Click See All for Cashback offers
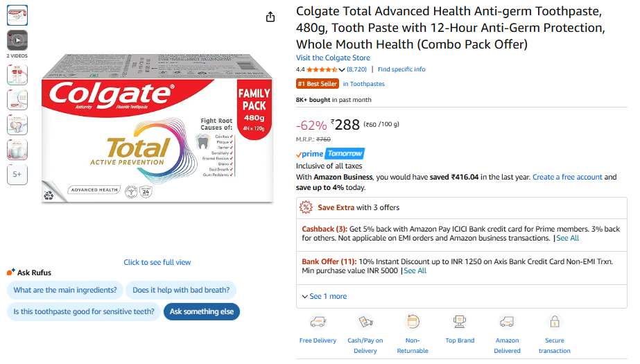 [567, 238]
